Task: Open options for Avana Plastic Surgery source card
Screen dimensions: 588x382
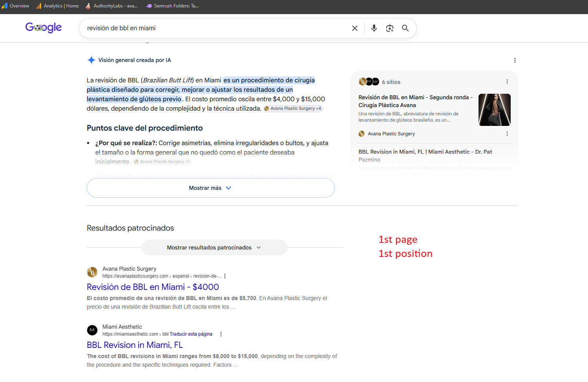Action: 507,134
